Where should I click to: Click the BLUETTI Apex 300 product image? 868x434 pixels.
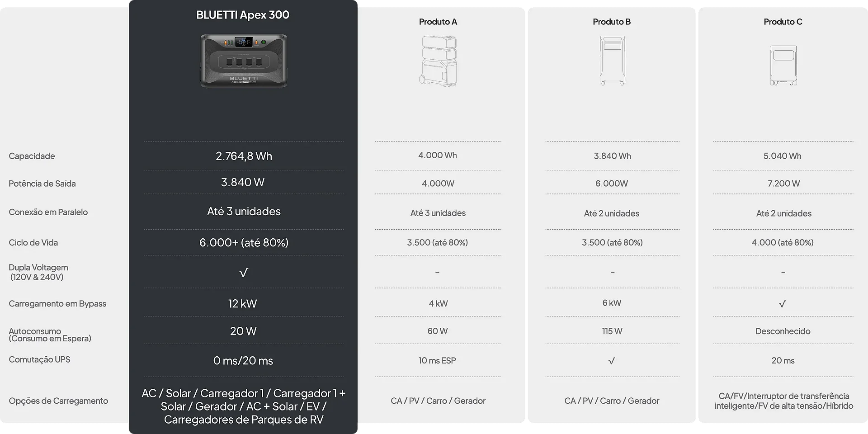click(x=243, y=61)
